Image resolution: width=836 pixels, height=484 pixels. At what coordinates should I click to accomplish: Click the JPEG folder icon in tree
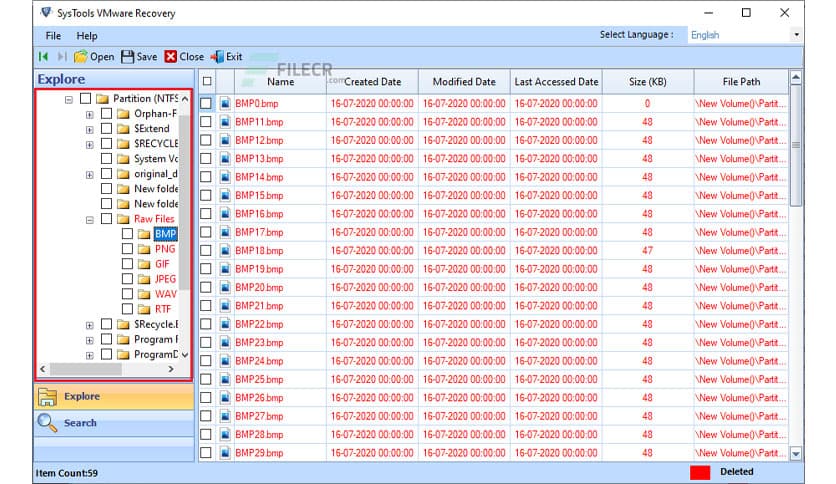tap(144, 279)
